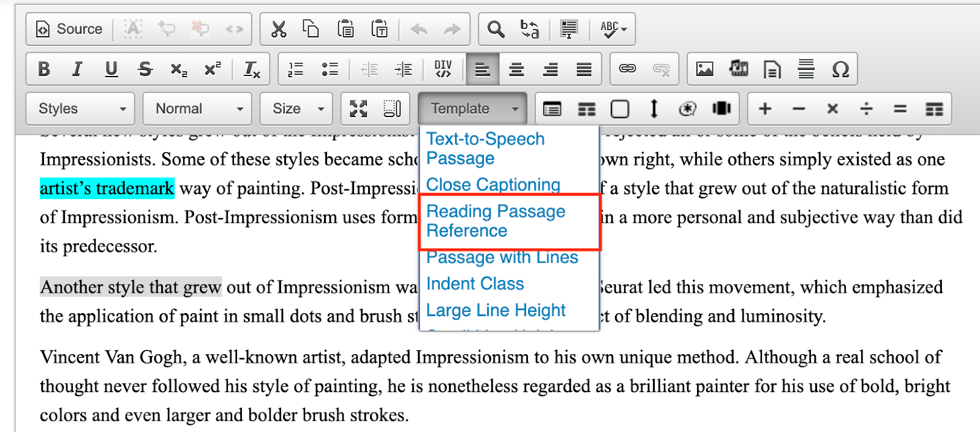Image resolution: width=980 pixels, height=432 pixels.
Task: Click the shaded text "Another style that grew"
Action: click(131, 287)
